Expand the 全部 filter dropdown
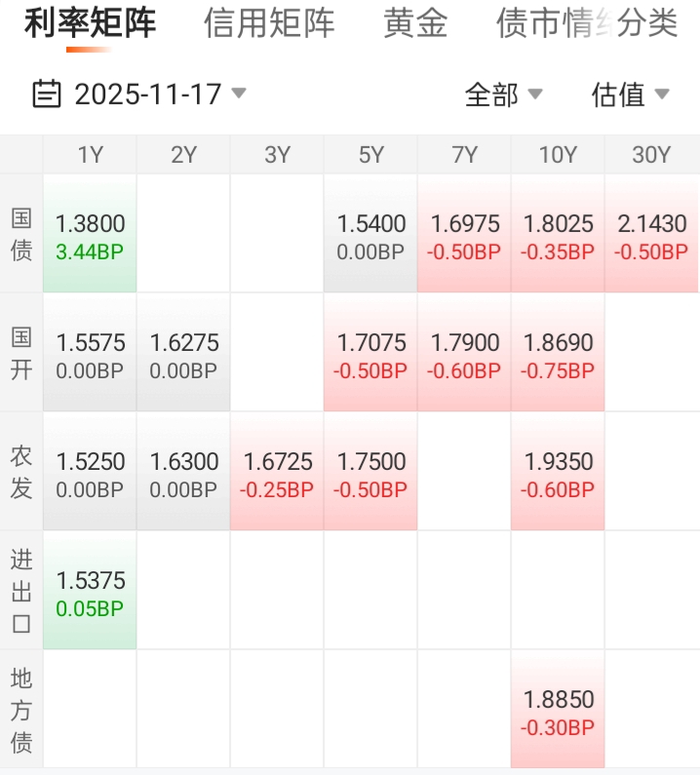 point(503,95)
